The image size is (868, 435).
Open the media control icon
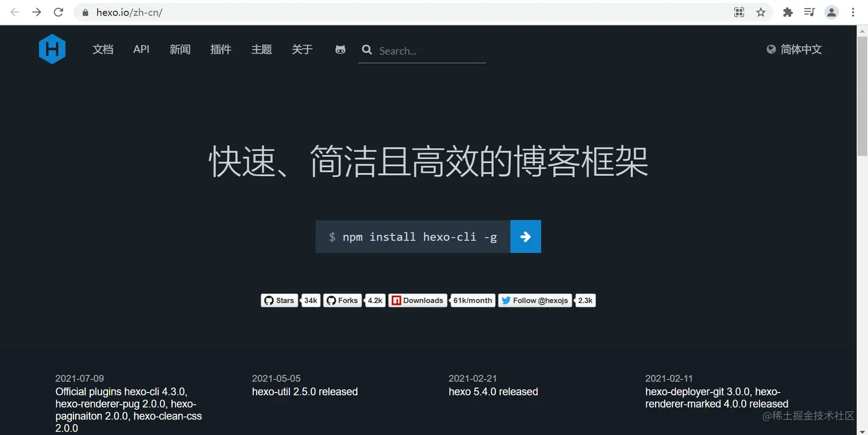pyautogui.click(x=809, y=12)
